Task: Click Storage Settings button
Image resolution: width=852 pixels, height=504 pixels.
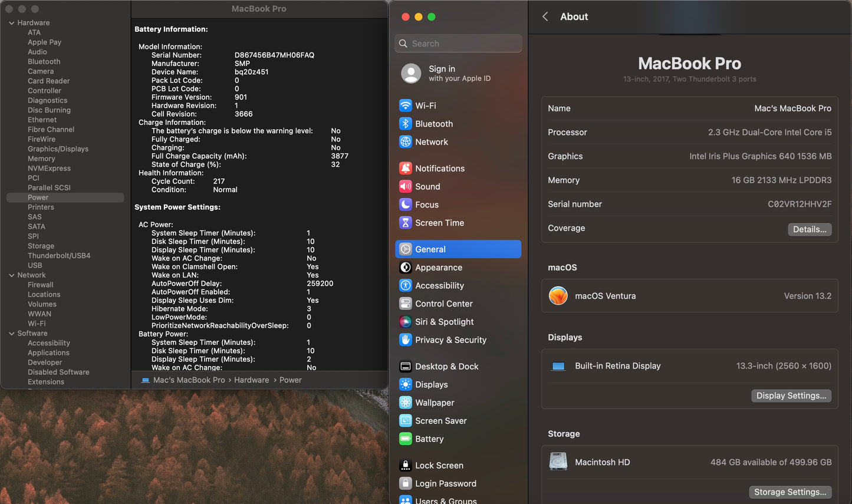Action: coord(790,492)
